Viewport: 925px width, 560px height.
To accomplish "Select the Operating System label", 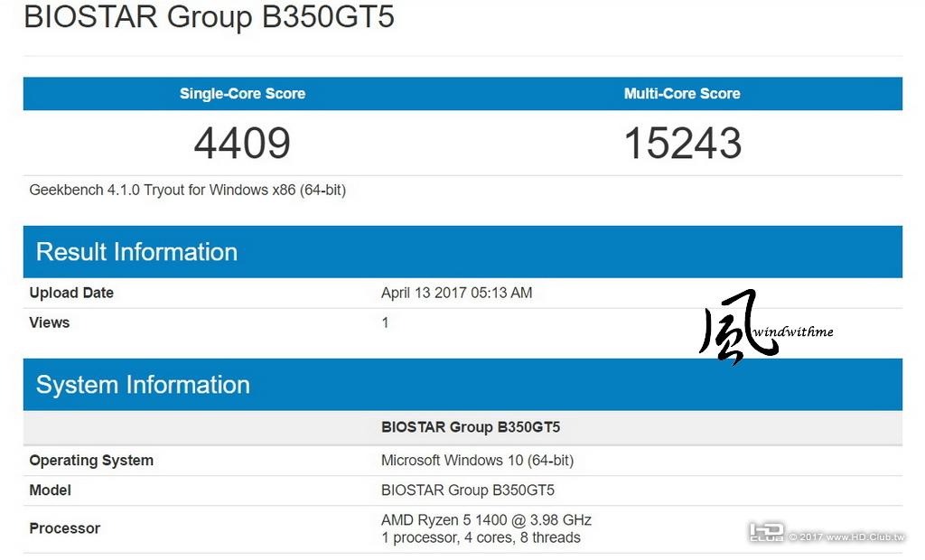I will [91, 461].
